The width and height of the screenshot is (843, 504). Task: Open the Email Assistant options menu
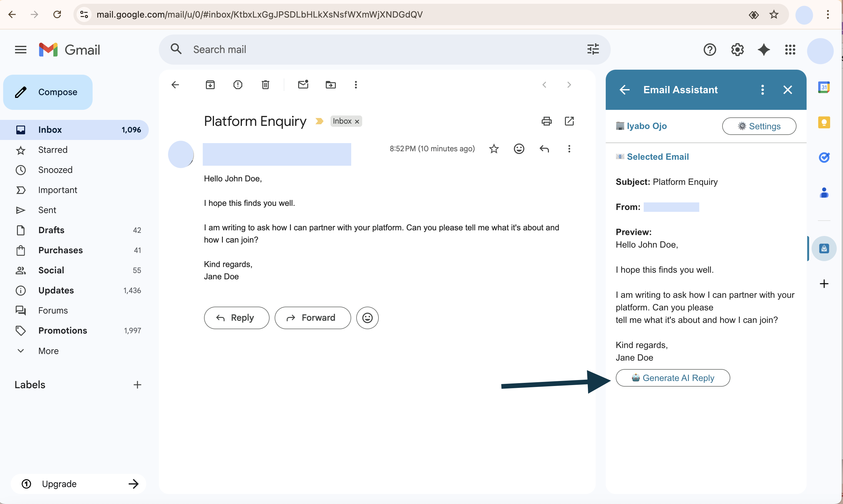point(762,90)
